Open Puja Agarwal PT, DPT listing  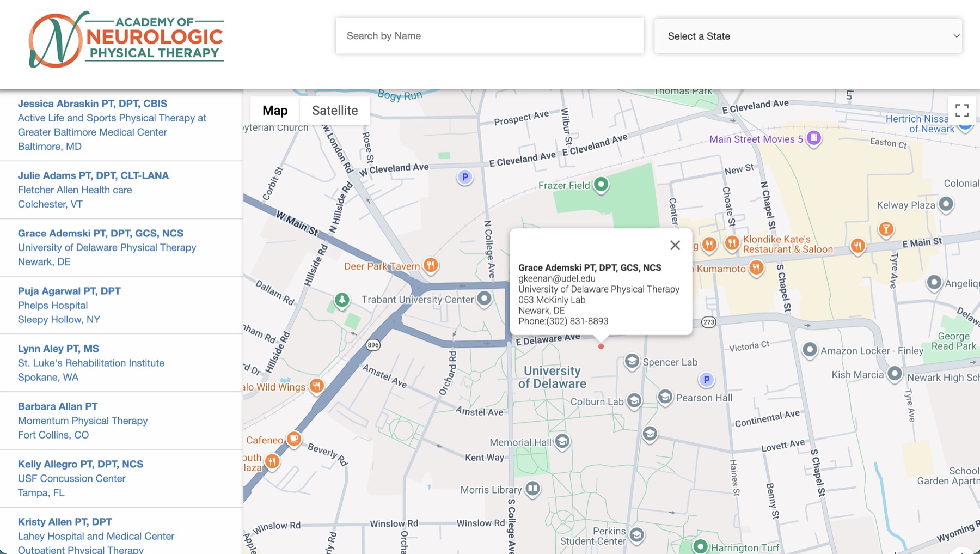(121, 306)
